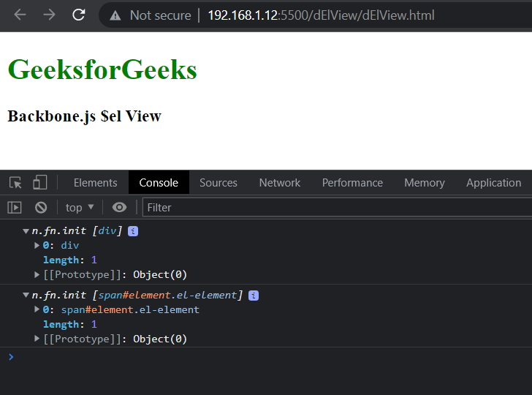Select the GeeksforGeeks heading
The width and height of the screenshot is (532, 395).
coord(102,69)
